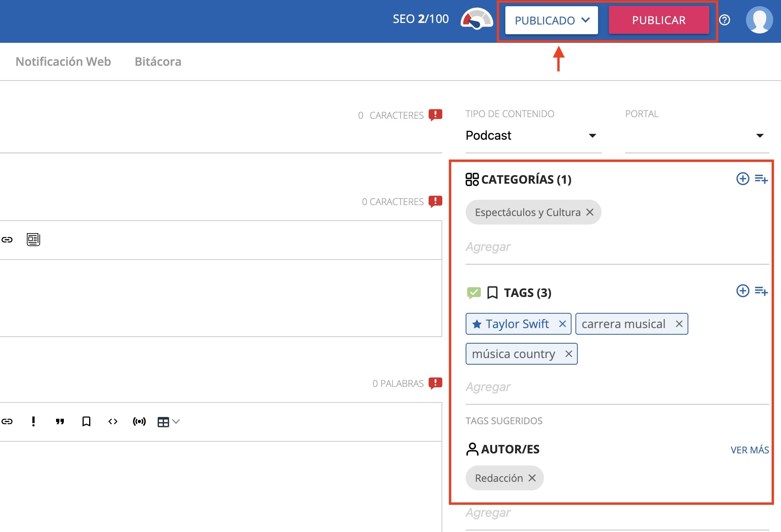
Task: Click the tags list-add icon
Action: tap(761, 291)
